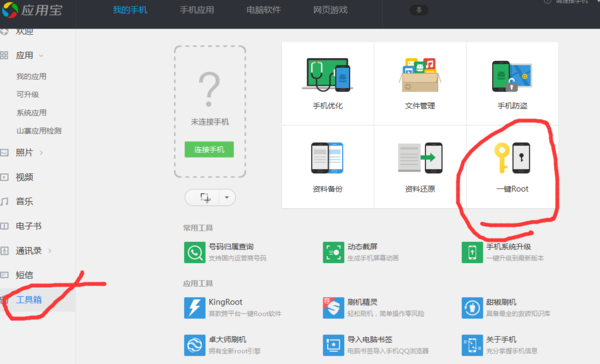
Task: Open the 资料备份 data backup tile
Action: [328, 167]
